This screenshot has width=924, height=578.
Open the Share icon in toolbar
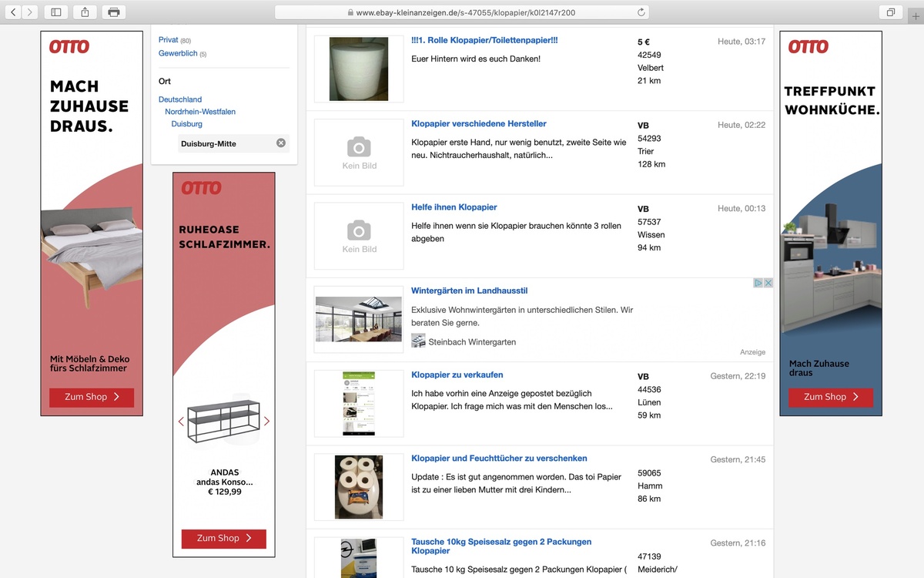pos(85,12)
